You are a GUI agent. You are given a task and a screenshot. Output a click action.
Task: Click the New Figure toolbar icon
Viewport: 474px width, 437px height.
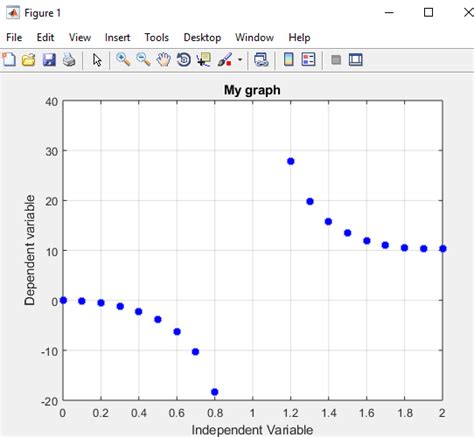click(x=9, y=60)
